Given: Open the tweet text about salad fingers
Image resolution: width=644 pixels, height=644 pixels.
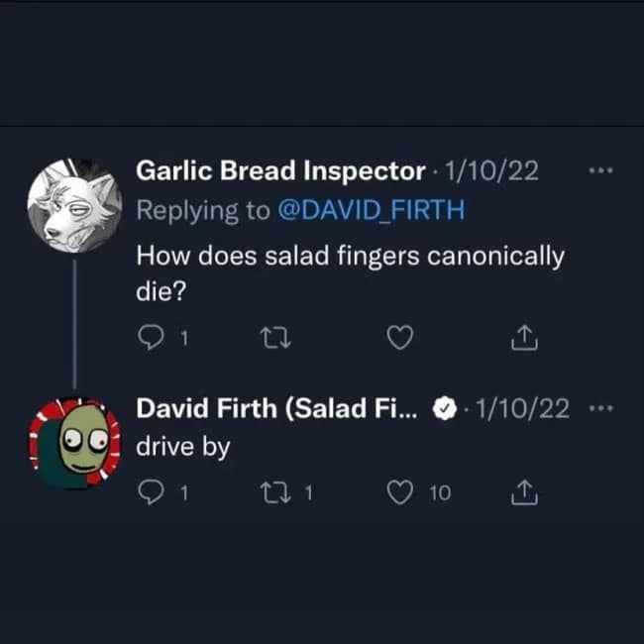Looking at the screenshot, I should 349,258.
